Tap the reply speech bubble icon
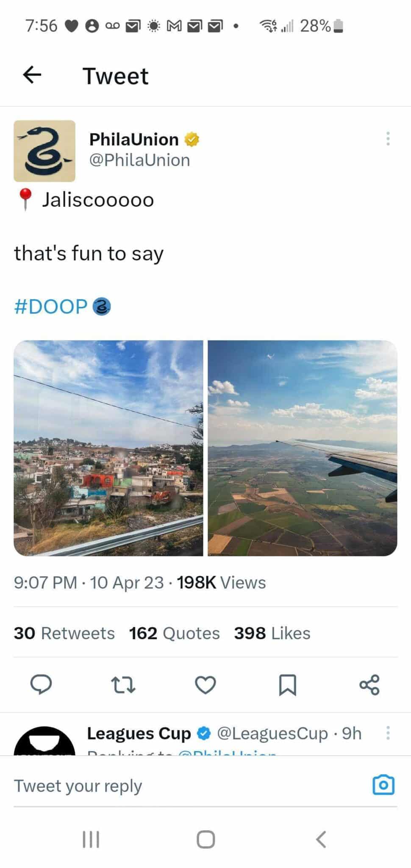Screen dimensions: 411x868 click(41, 684)
